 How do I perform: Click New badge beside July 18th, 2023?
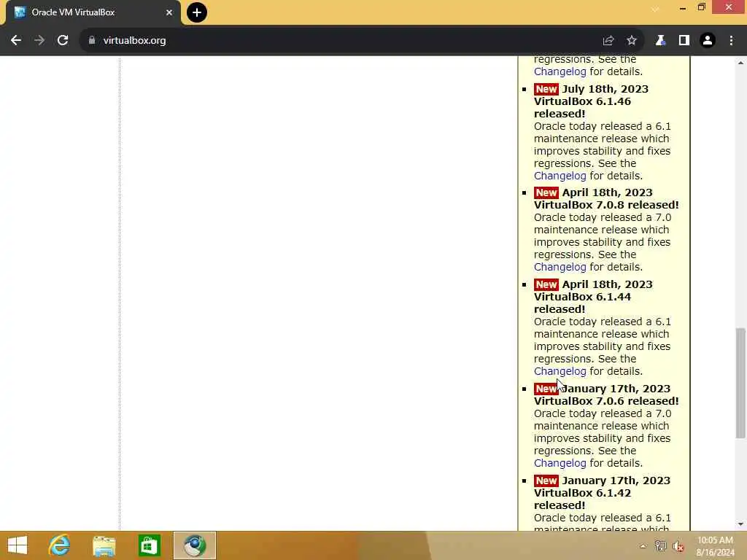coord(546,89)
